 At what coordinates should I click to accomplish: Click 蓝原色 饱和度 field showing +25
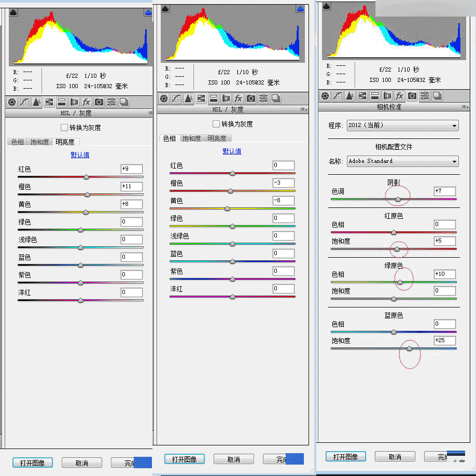pyautogui.click(x=445, y=340)
